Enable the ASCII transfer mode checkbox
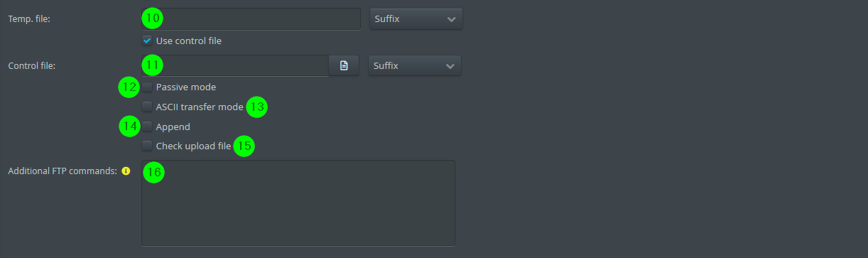Viewport: 868px width, 258px height. click(x=147, y=107)
